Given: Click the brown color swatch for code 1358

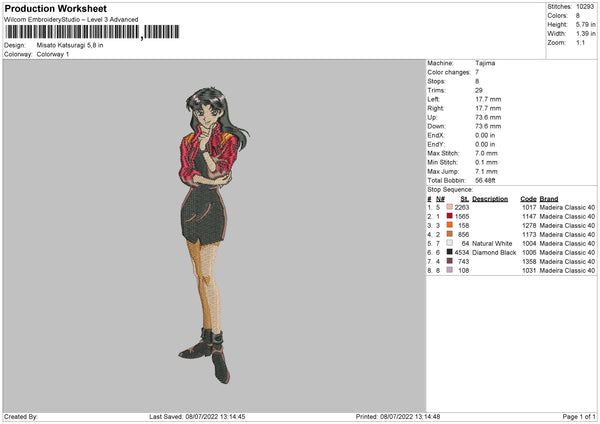Looking at the screenshot, I should pyautogui.click(x=449, y=261).
